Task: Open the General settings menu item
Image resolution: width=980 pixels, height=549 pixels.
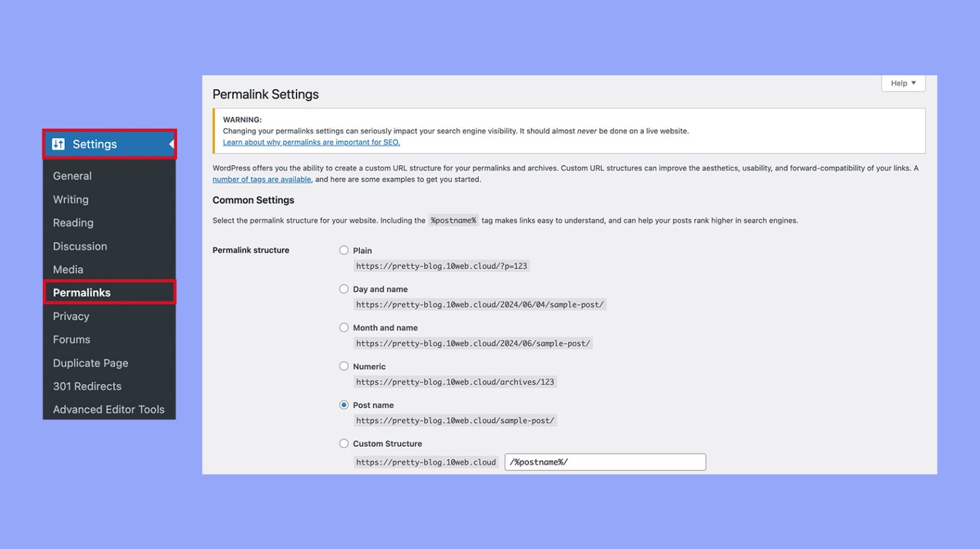Action: 72,176
